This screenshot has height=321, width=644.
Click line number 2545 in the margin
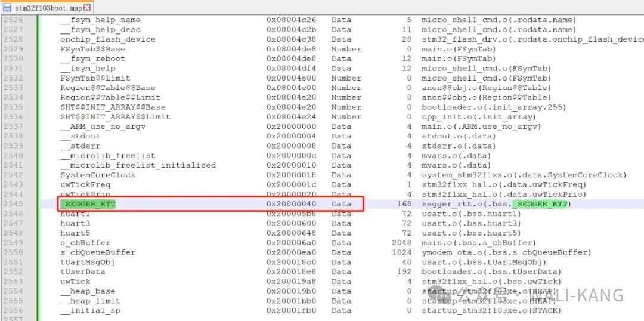point(13,204)
